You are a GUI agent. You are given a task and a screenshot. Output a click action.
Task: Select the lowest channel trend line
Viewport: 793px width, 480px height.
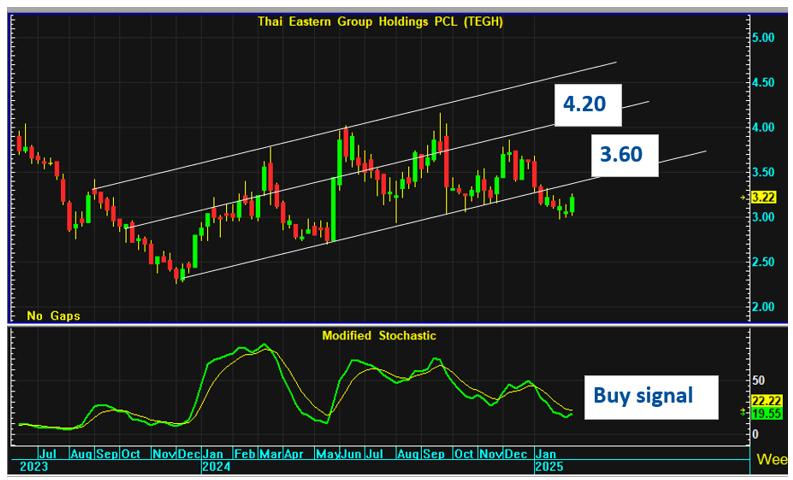444,214
